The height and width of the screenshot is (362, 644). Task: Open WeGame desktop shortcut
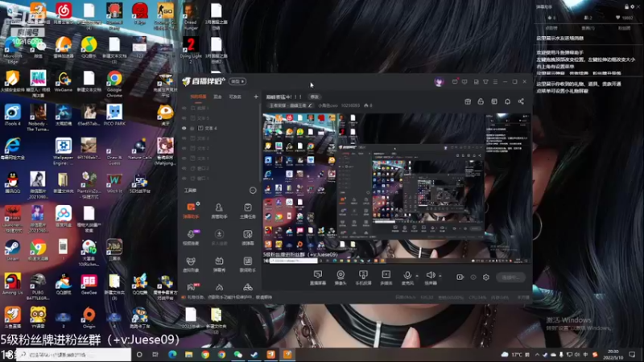click(x=64, y=82)
